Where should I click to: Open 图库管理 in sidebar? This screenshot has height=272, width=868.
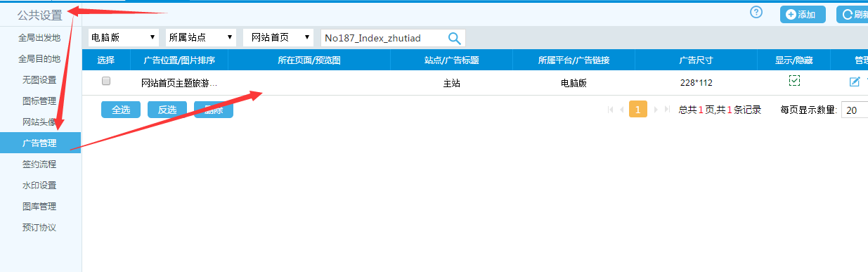point(40,207)
